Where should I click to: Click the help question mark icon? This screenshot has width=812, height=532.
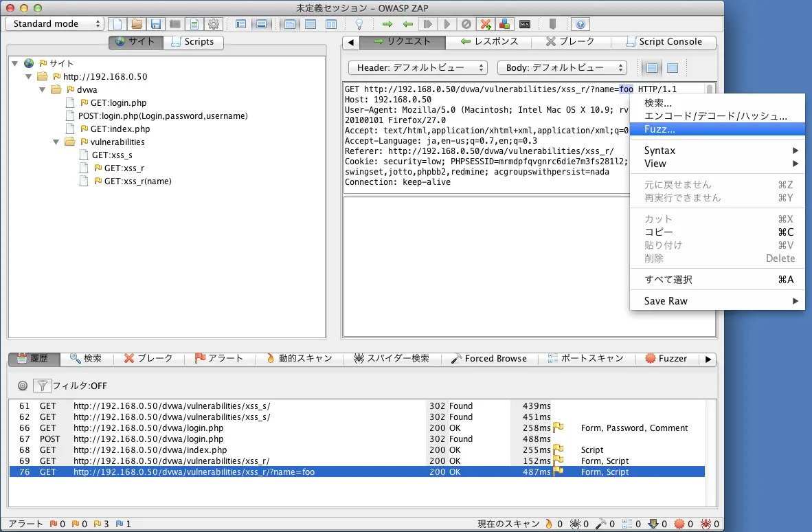tap(580, 24)
